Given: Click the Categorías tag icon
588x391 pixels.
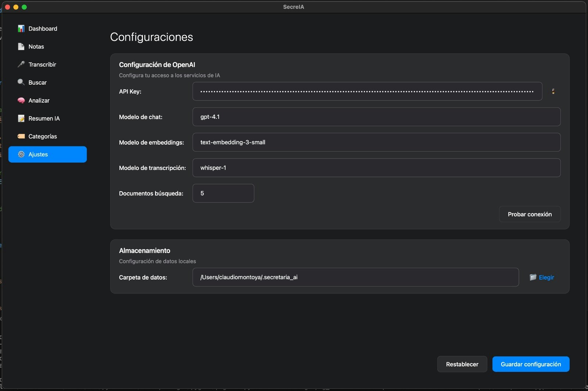Looking at the screenshot, I should point(21,136).
